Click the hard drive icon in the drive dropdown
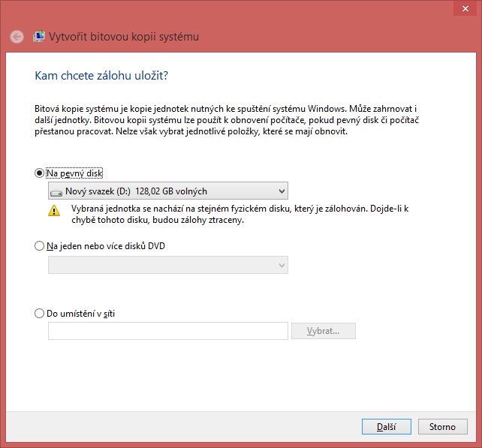Viewport: 482px width, 448px height. (56, 192)
